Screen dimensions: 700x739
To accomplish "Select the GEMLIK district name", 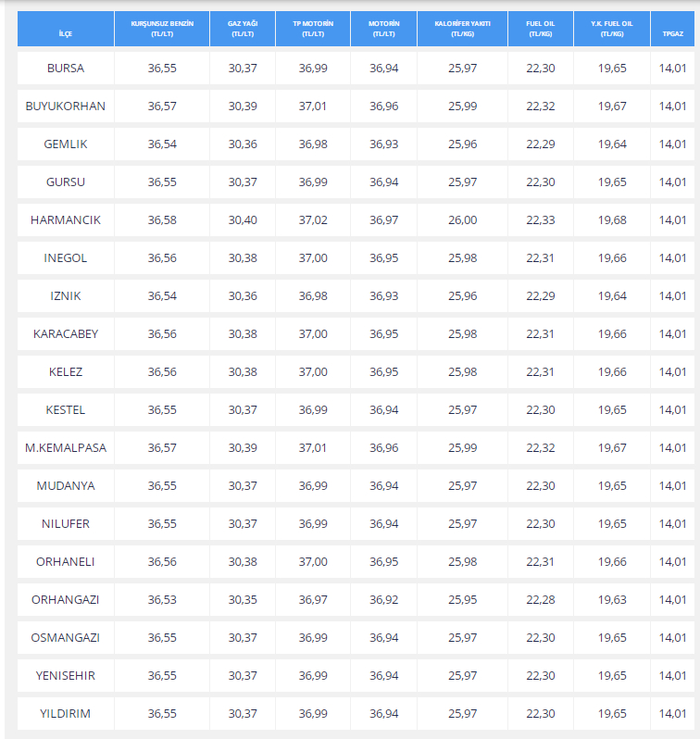I will click(x=65, y=144).
